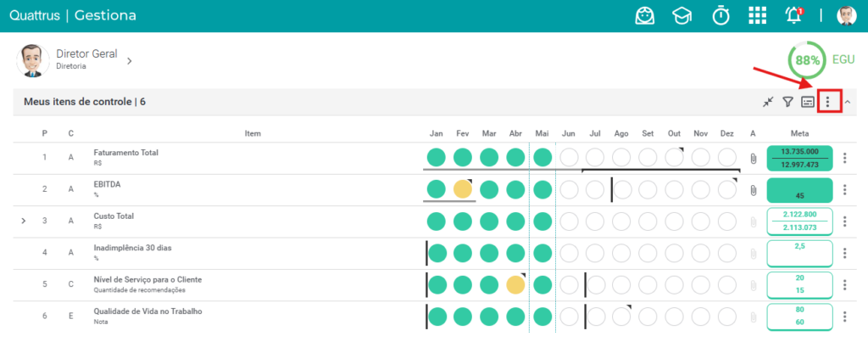
Task: Expand the Custo Total row
Action: tap(23, 221)
